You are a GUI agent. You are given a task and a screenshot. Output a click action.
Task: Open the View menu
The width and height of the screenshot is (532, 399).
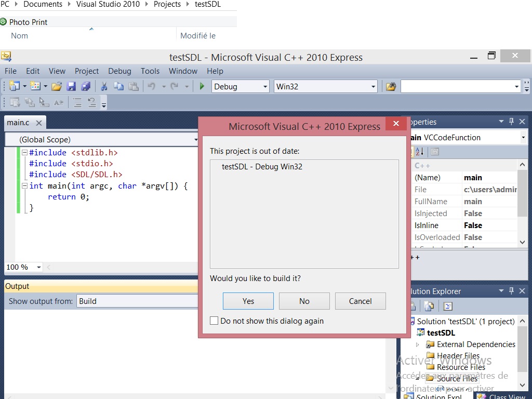pos(57,71)
